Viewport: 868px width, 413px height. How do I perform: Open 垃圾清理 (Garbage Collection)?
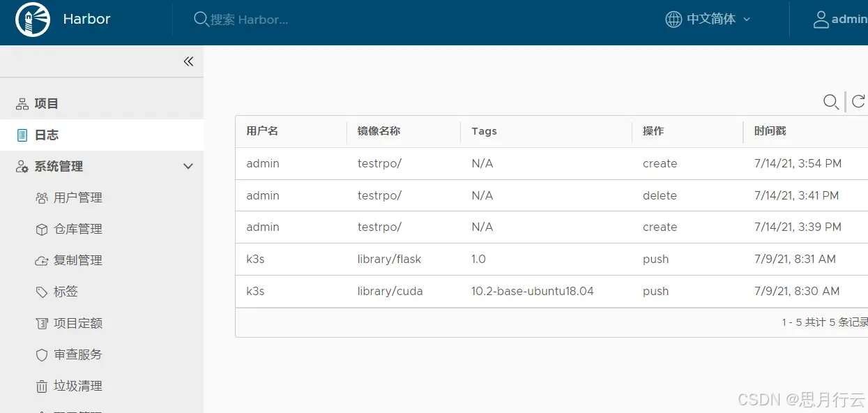(x=79, y=386)
